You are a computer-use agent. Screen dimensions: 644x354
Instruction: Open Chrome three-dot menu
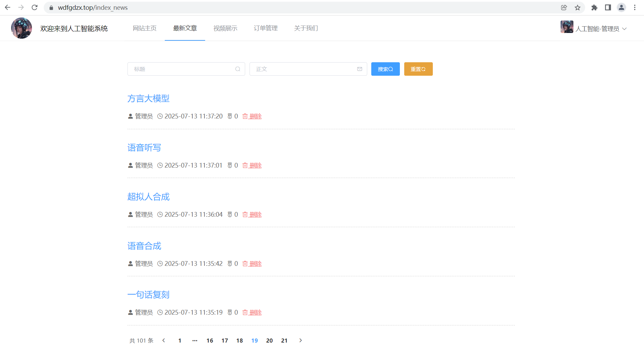[x=635, y=7]
